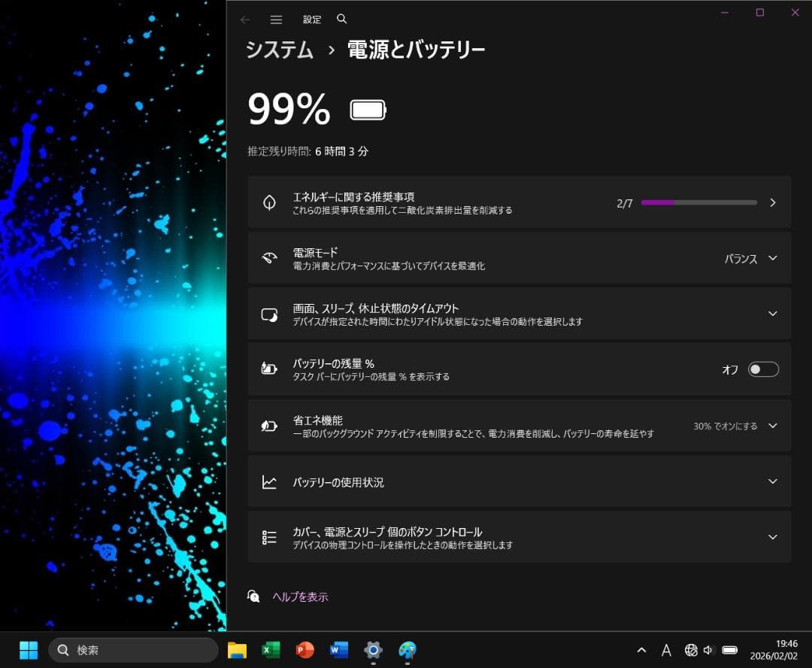The width and height of the screenshot is (812, 668).
Task: Click the battery icon next to 省エネ機能
Action: (269, 425)
